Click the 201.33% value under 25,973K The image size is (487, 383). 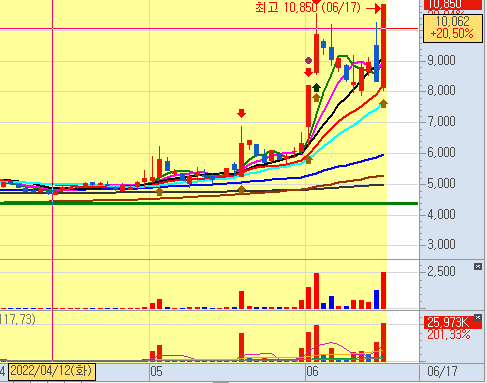pos(449,334)
